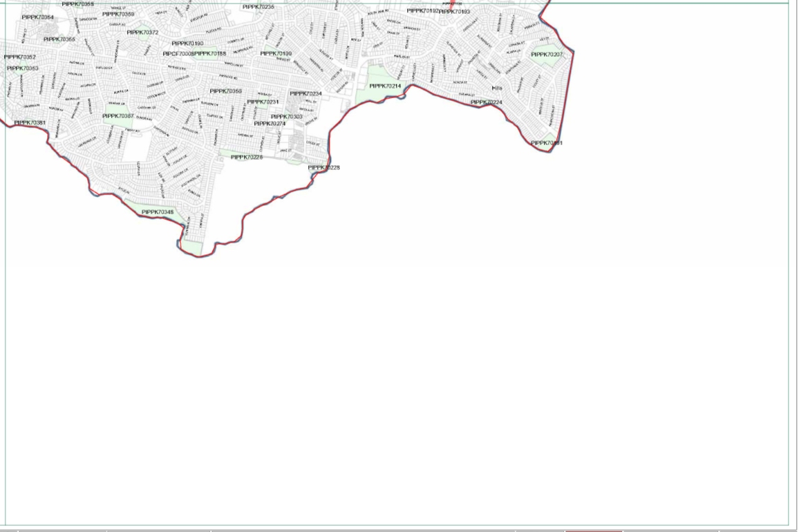Select the PIPCF70008 label
Image resolution: width=799 pixels, height=532 pixels.
178,53
